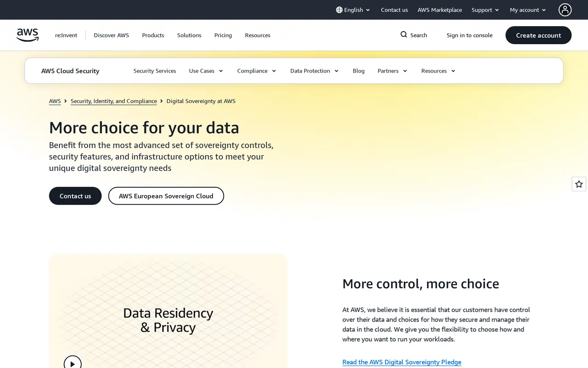Expand the Support dropdown
Image resolution: width=588 pixels, height=368 pixels.
(485, 10)
